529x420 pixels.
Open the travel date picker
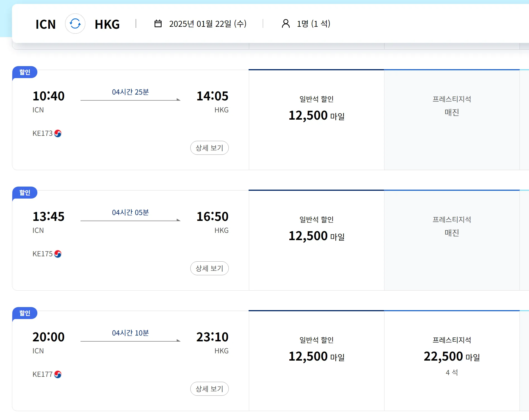click(x=208, y=24)
